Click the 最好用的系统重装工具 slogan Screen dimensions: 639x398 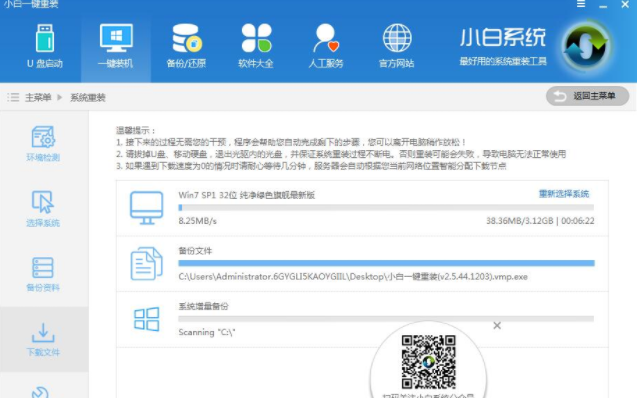(503, 62)
